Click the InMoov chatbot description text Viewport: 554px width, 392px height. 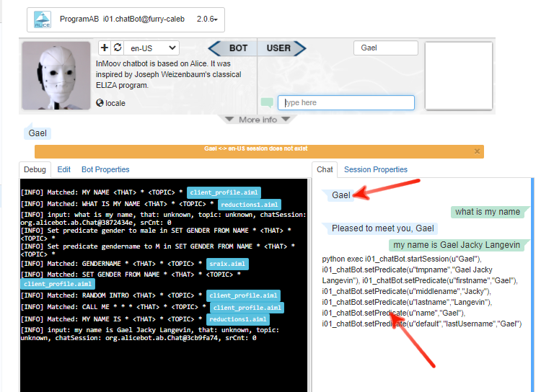169,74
